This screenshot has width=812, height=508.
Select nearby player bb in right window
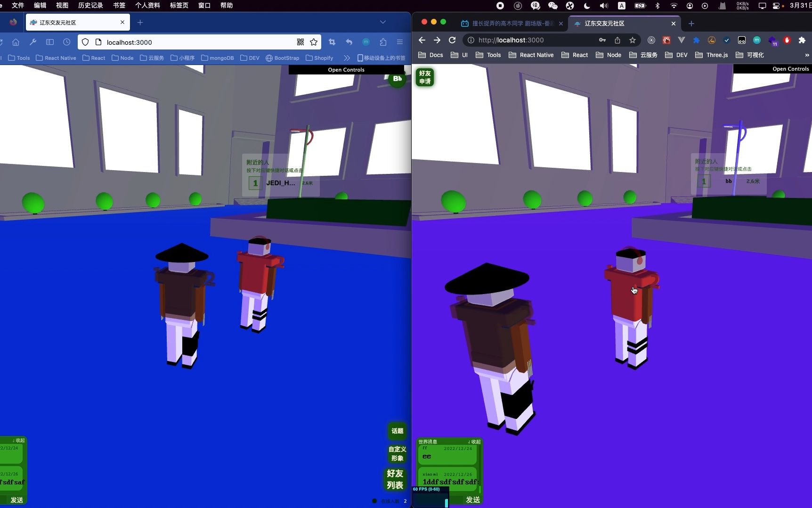729,181
